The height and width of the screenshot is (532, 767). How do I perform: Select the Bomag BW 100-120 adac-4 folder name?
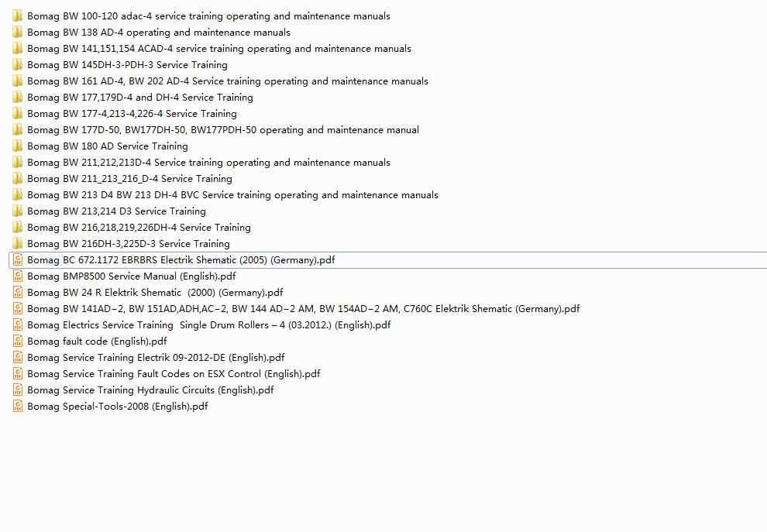pyautogui.click(x=208, y=16)
